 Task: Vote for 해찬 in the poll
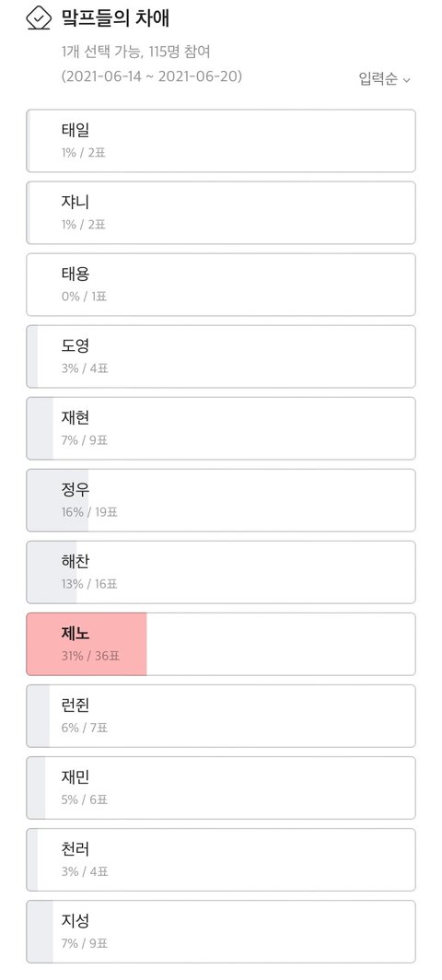tap(221, 572)
